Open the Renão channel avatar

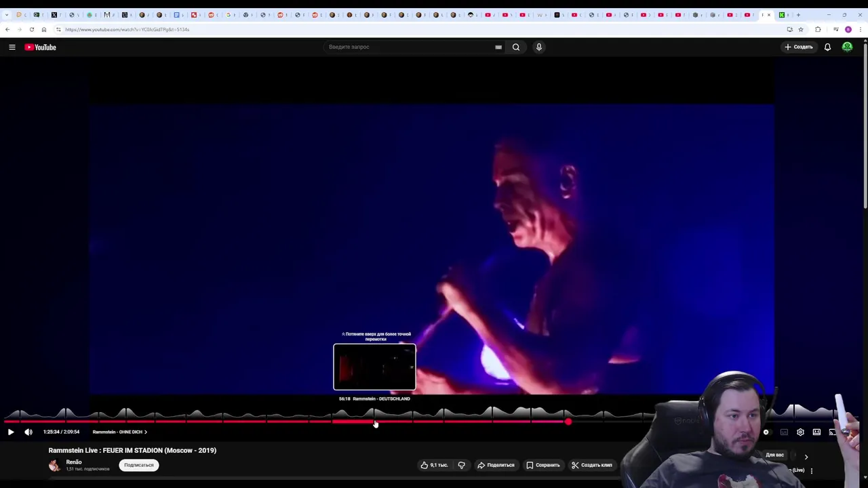[54, 465]
